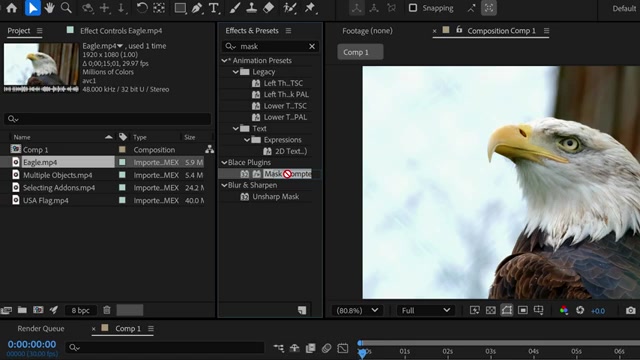Select Comp 1 in project list

tap(36, 149)
